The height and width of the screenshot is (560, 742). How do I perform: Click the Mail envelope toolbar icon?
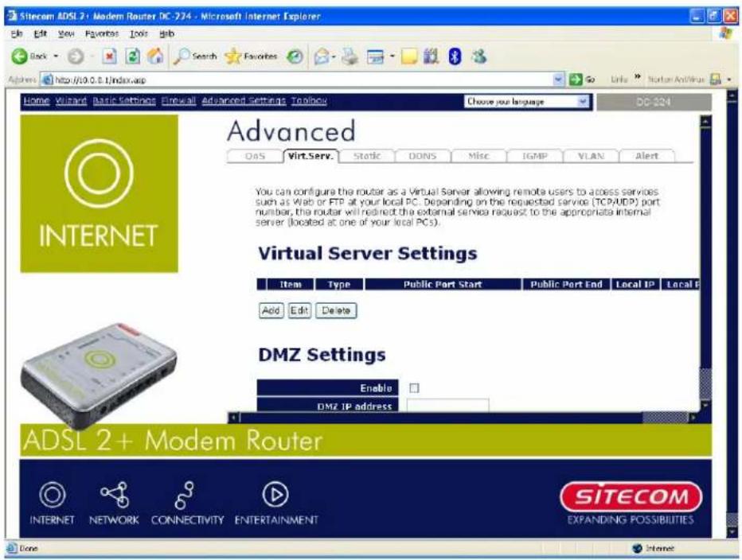[322, 57]
